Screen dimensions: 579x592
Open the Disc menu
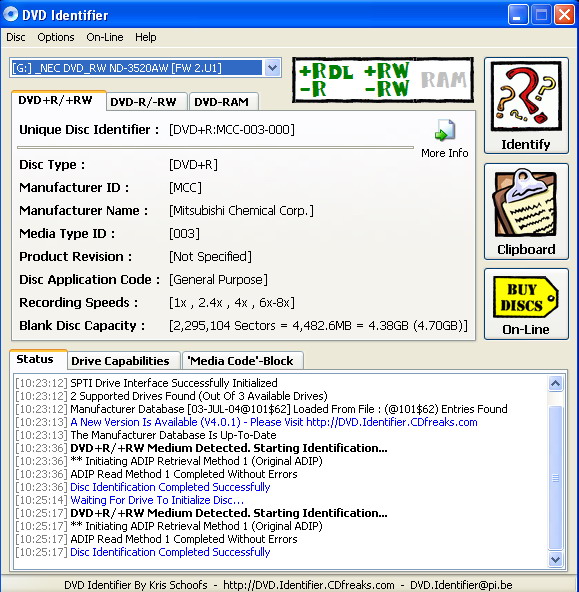point(16,37)
